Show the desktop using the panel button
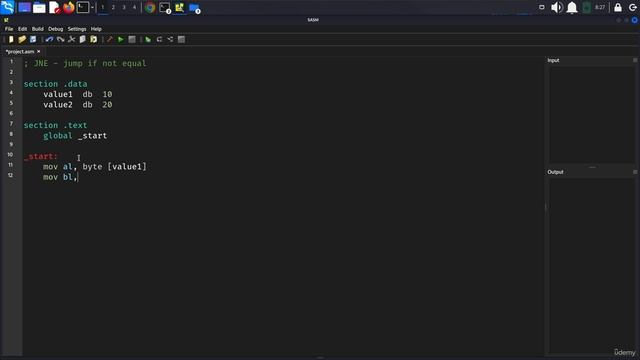The height and width of the screenshot is (360, 640). [24, 7]
